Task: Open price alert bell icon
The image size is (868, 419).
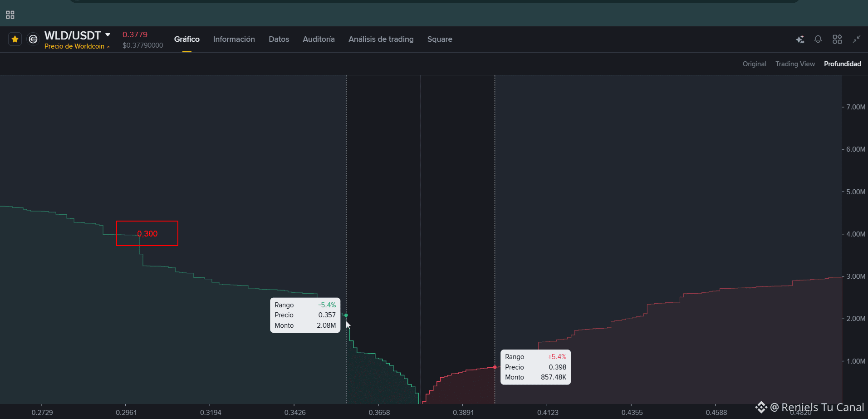Action: coord(818,39)
